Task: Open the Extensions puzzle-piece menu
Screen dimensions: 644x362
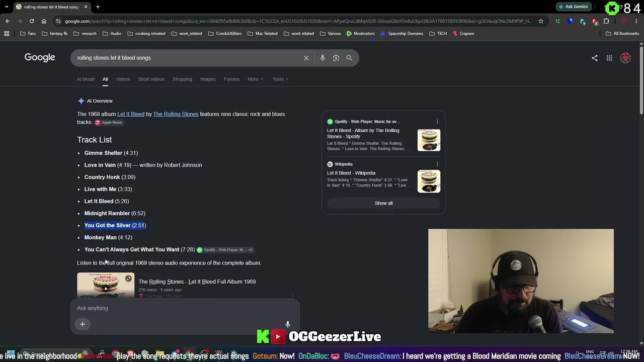Action: (x=606, y=21)
